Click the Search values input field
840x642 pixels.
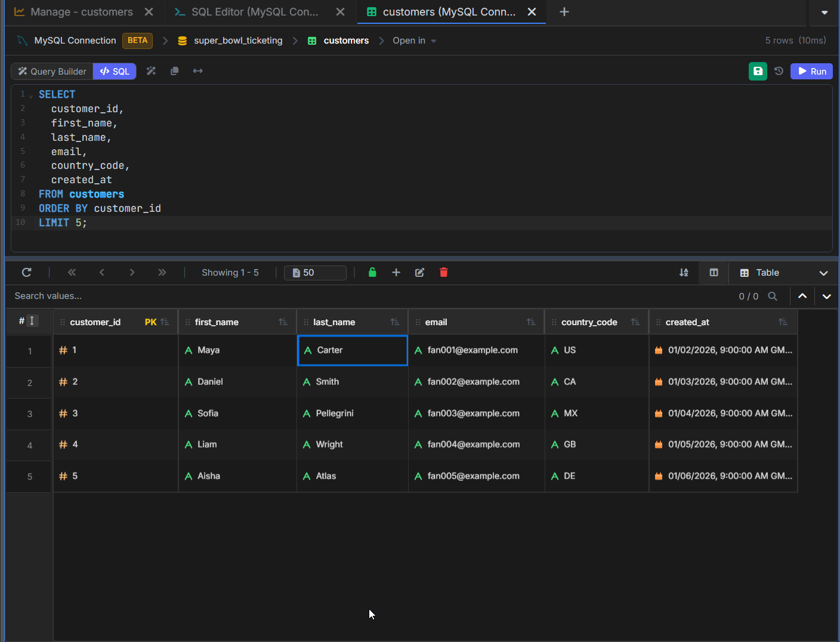click(370, 296)
